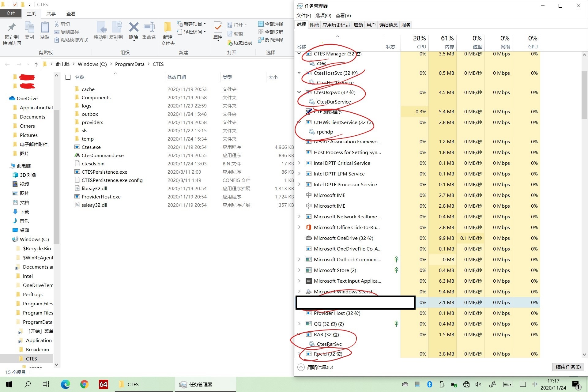This screenshot has width=588, height=392.
Task: Click Windows (C:) in the address breadcrumb
Action: (92, 64)
